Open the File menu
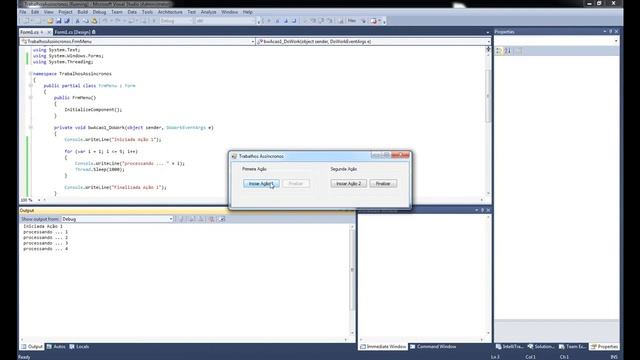The image size is (640, 360). click(23, 12)
